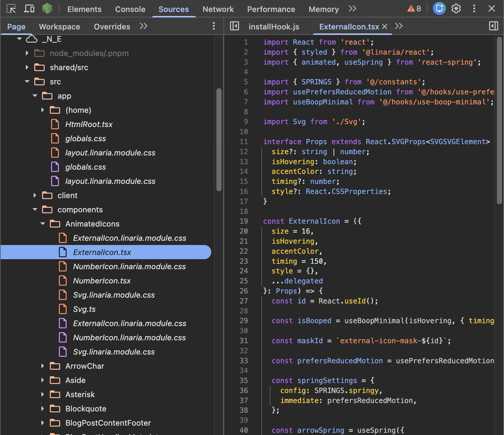Open the purple globals.css file
504x435 pixels.
coord(85,167)
